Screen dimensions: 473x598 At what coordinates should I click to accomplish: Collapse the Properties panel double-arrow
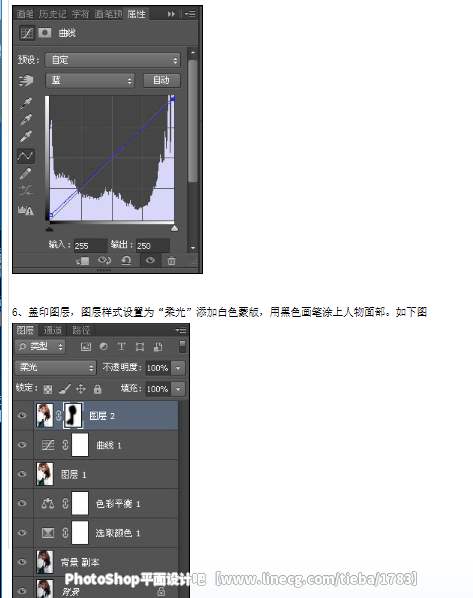(x=171, y=14)
